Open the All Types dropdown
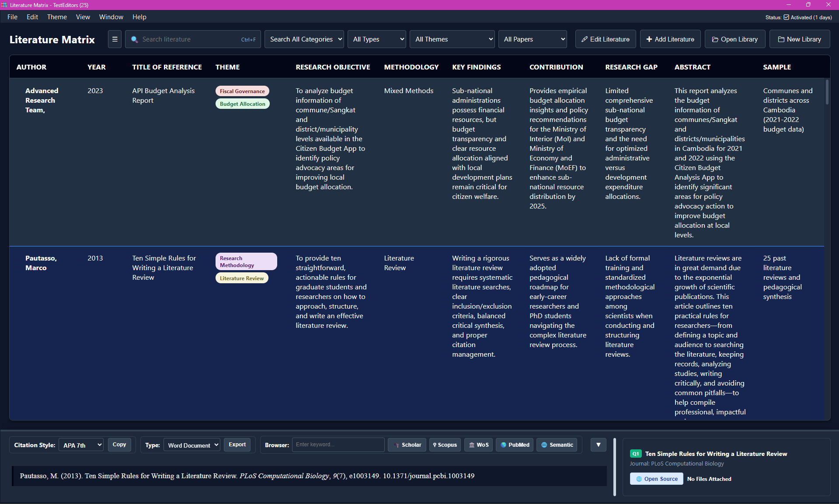The width and height of the screenshot is (839, 504). (377, 39)
